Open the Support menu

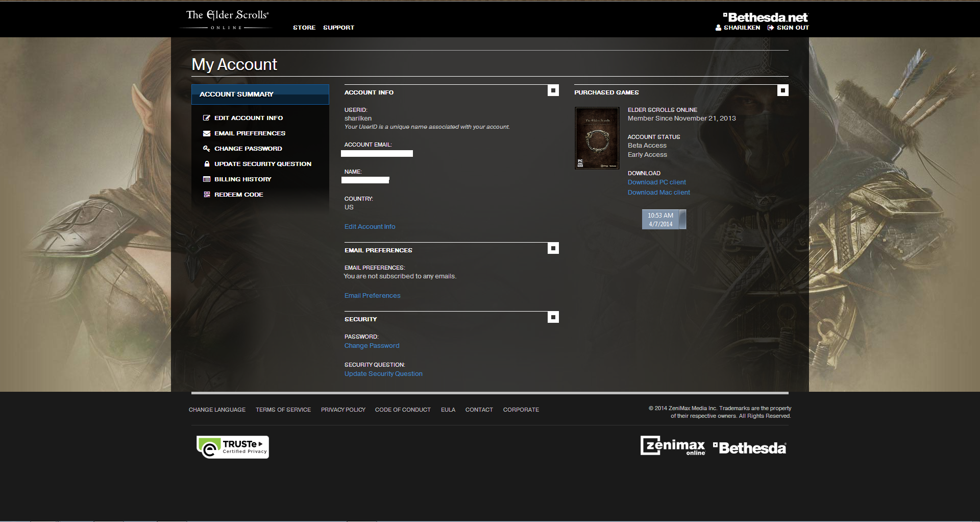pyautogui.click(x=338, y=28)
